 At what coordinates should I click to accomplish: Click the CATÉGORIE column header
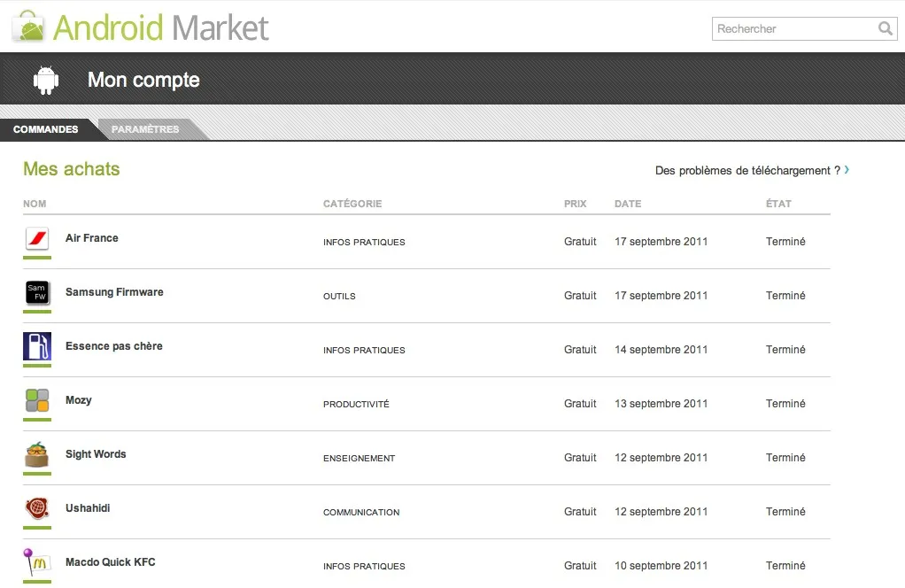coord(352,204)
